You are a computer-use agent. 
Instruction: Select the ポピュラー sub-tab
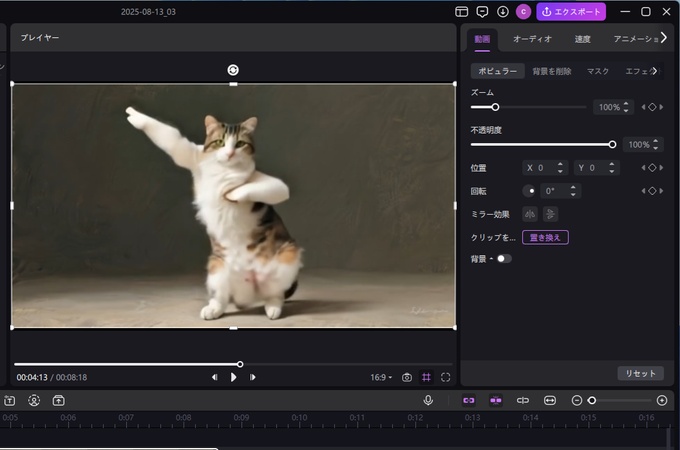click(497, 71)
